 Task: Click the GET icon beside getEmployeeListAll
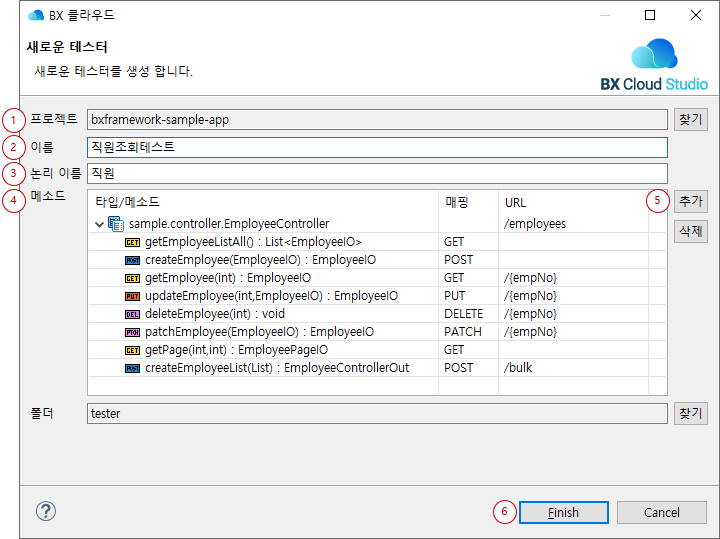pyautogui.click(x=132, y=242)
